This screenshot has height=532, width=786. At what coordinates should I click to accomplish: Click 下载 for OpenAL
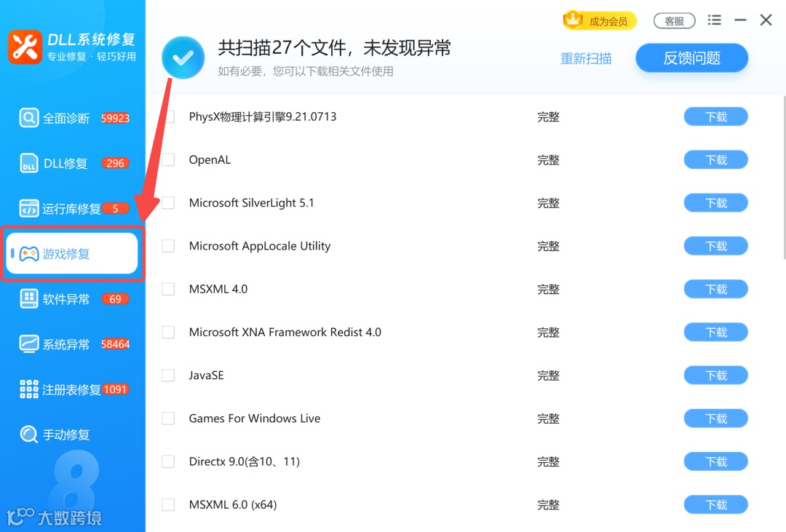pyautogui.click(x=716, y=160)
